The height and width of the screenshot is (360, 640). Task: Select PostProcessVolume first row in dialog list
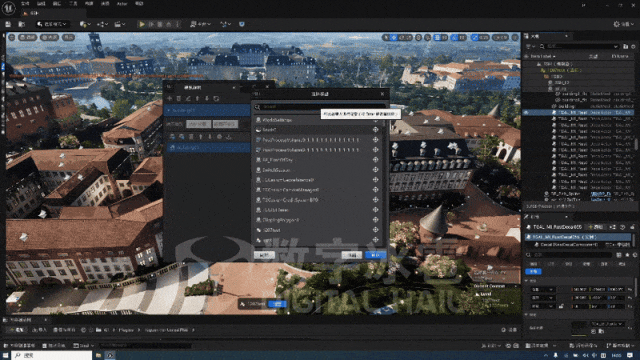(x=317, y=140)
